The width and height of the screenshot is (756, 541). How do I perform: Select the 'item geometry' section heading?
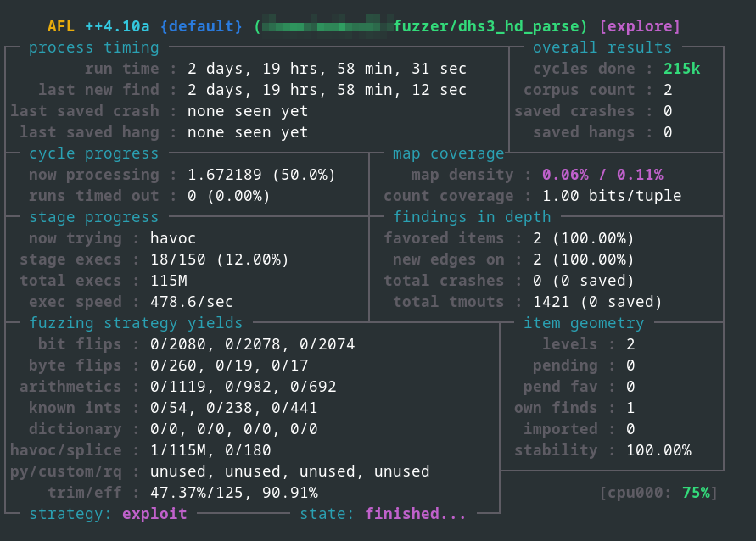tap(584, 323)
